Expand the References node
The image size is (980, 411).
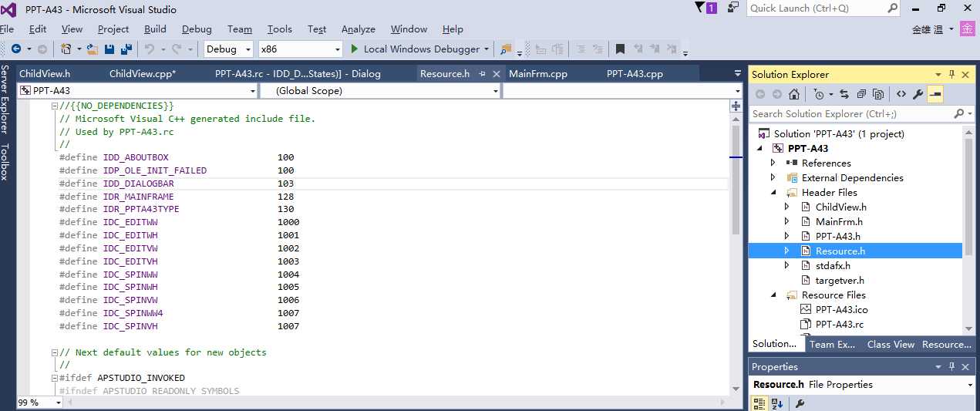tap(773, 163)
